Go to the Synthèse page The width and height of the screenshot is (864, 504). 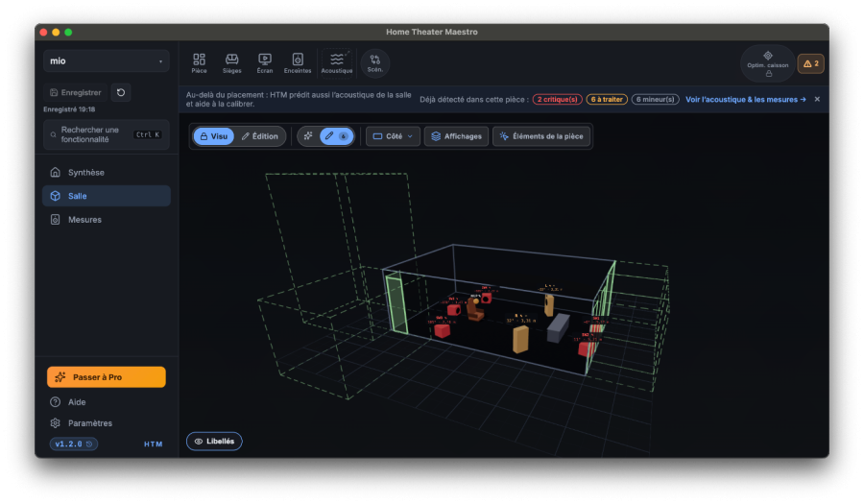pyautogui.click(x=106, y=173)
